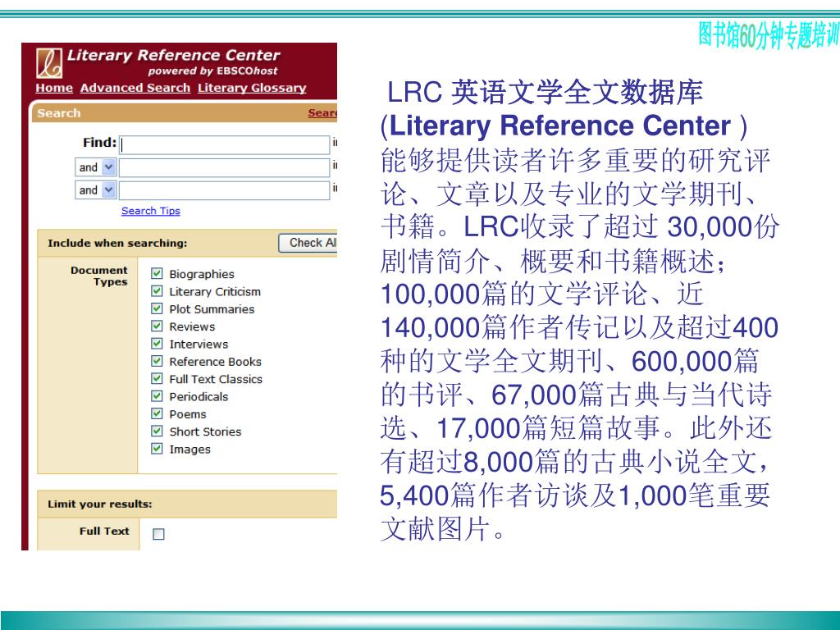The width and height of the screenshot is (840, 630).
Task: Click the Check All button
Action: click(x=308, y=243)
